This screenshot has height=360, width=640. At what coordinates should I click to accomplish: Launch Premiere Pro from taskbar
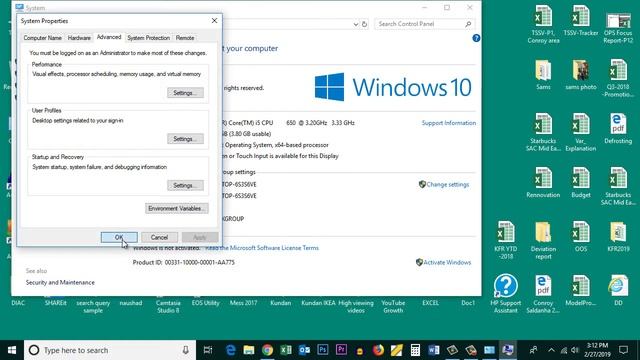341,350
